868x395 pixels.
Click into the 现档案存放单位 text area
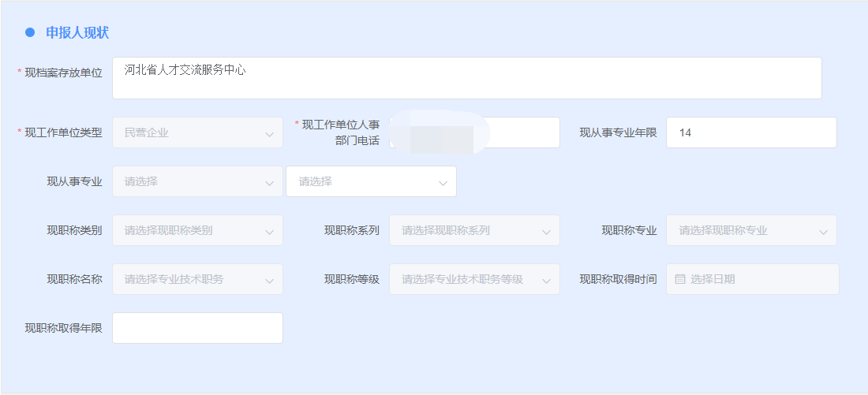pos(466,78)
